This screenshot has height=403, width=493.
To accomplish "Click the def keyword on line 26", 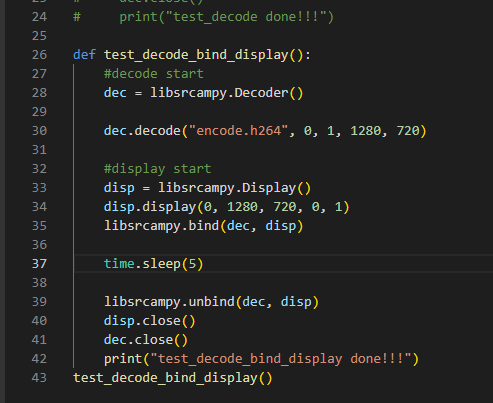I will pyautogui.click(x=84, y=55).
